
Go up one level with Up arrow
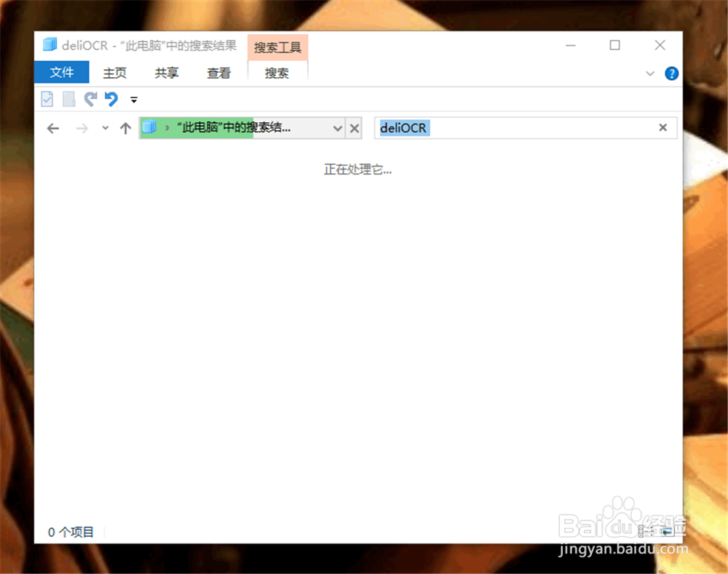(x=125, y=129)
